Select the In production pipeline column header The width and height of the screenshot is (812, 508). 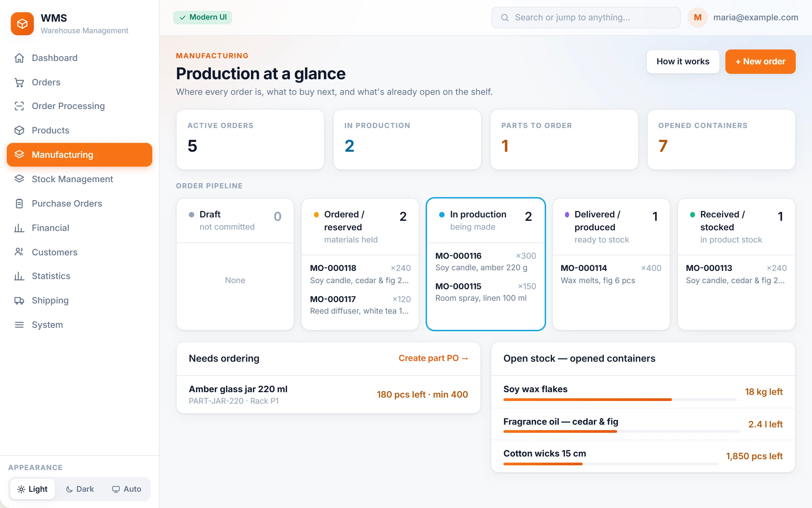point(486,220)
